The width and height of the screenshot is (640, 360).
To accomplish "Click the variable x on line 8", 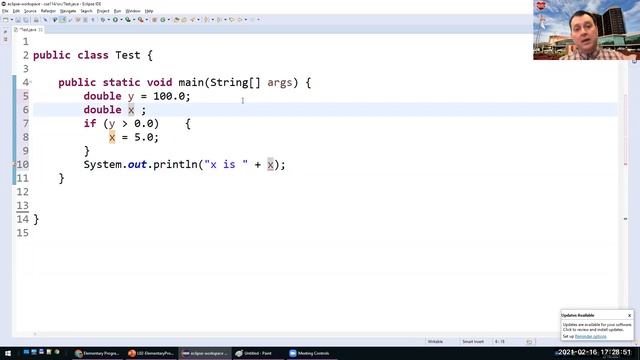I will [x=112, y=137].
